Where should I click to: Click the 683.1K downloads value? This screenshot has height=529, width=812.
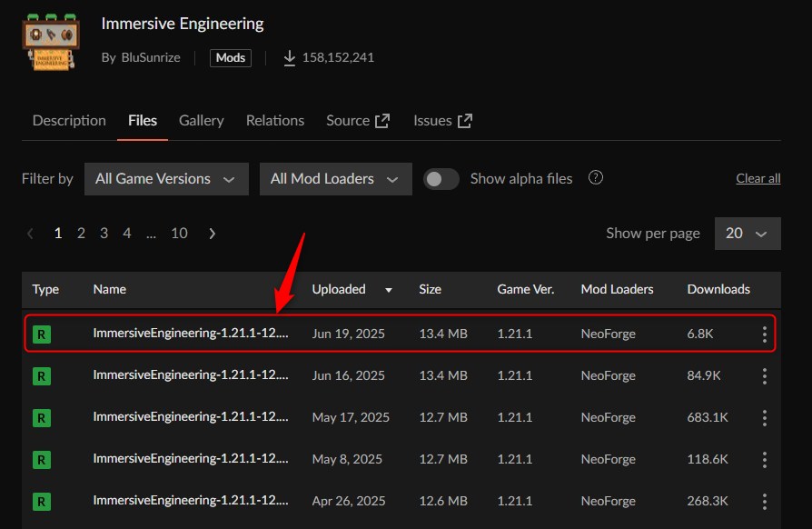pos(708,418)
